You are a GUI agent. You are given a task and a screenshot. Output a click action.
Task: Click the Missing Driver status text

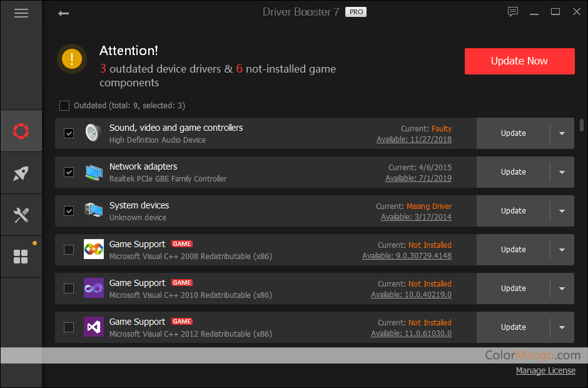point(429,207)
